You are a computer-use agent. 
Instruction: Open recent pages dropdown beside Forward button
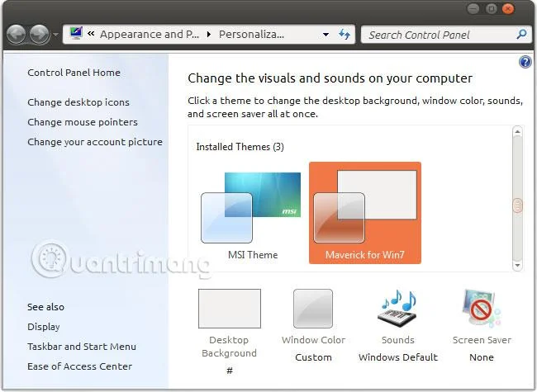tap(56, 35)
